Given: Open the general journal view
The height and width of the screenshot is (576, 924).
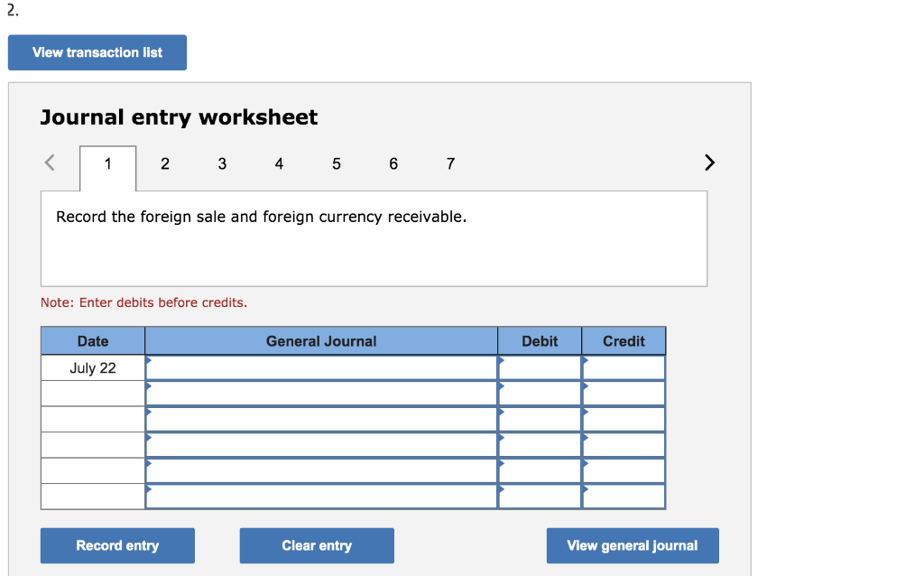Looking at the screenshot, I should point(633,545).
